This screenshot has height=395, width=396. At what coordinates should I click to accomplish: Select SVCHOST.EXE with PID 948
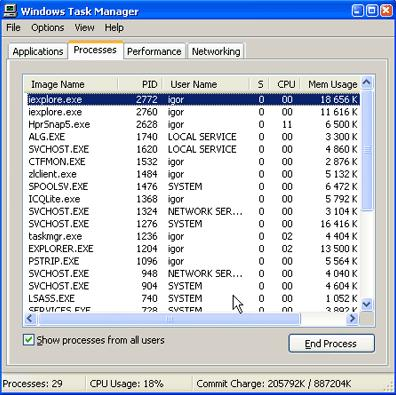click(193, 274)
